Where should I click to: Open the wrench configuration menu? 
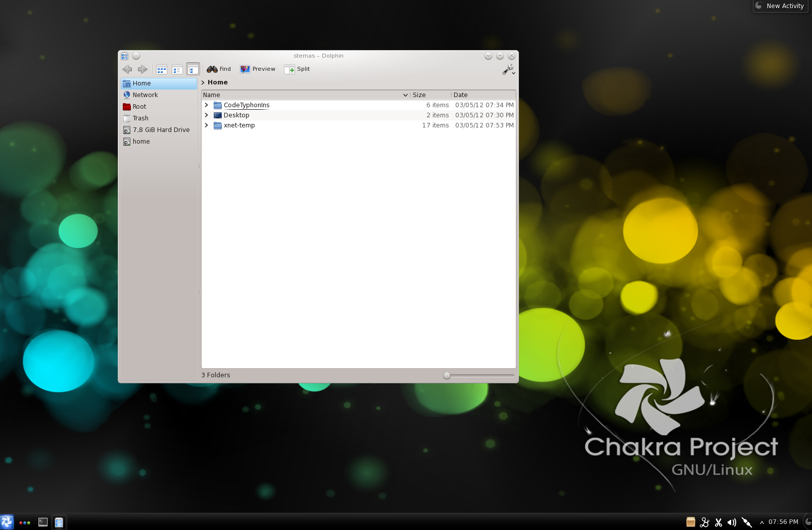(508, 70)
